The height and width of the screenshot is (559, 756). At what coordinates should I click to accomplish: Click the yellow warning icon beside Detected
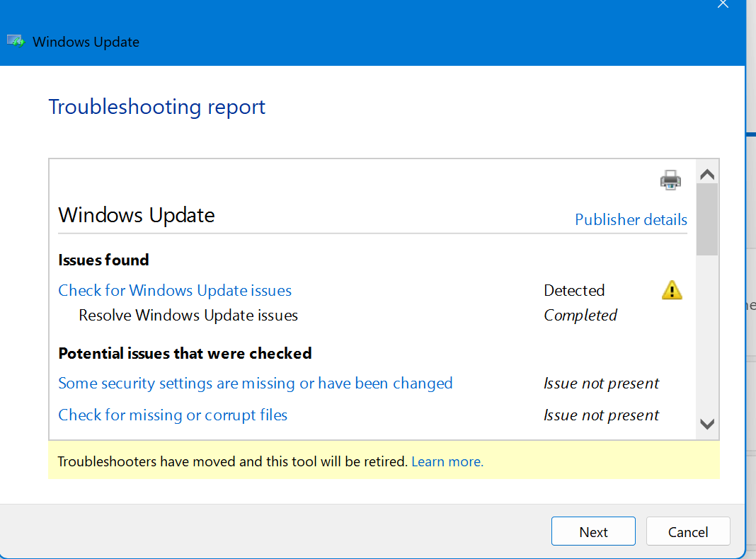coord(672,290)
